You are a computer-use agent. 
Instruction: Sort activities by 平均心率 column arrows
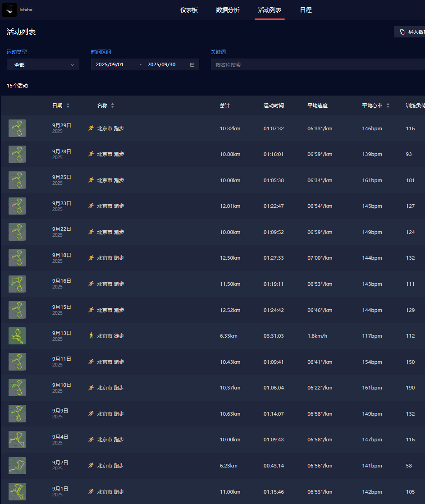click(x=388, y=105)
